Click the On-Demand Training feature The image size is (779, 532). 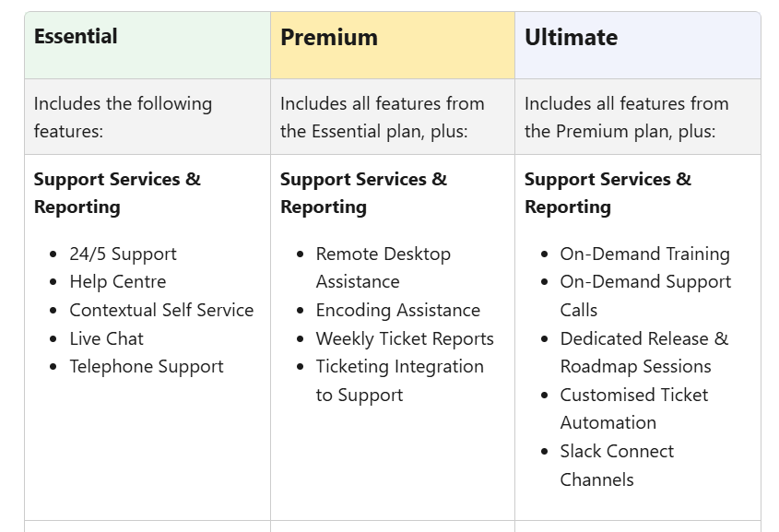pyautogui.click(x=644, y=254)
